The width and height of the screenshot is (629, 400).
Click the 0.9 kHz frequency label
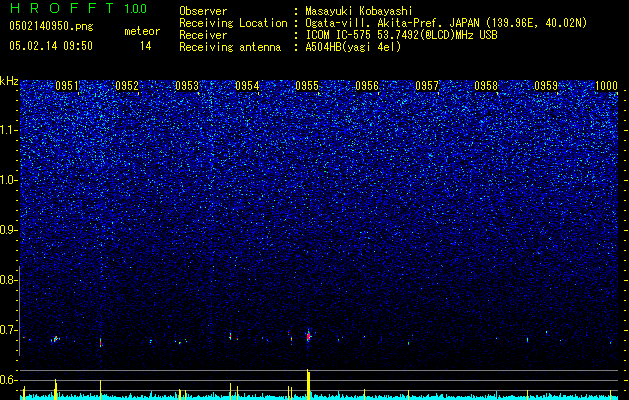8,230
